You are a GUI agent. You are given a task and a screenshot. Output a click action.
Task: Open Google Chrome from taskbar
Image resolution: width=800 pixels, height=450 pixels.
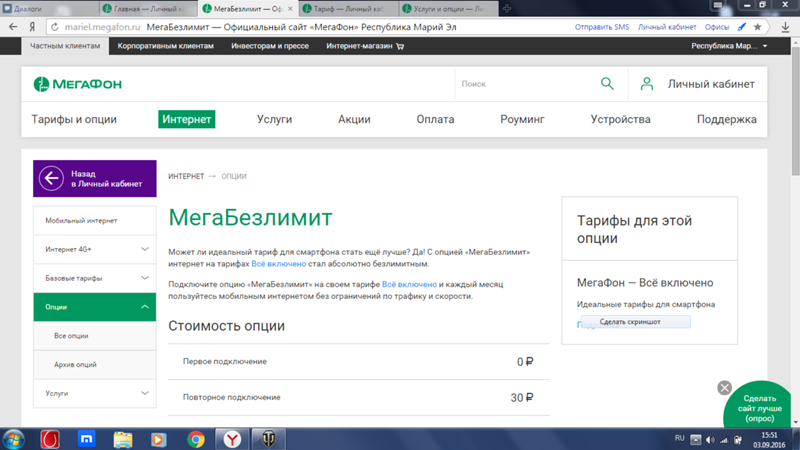click(196, 439)
